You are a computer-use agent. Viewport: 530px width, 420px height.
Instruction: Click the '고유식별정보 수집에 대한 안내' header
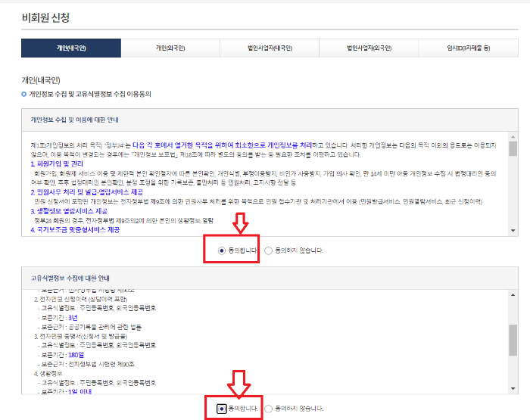click(70, 278)
